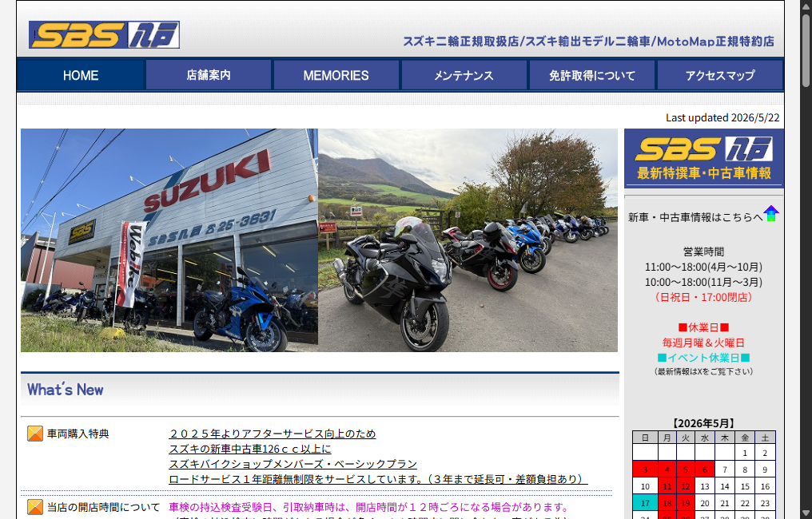
Task: Click the 土 weekday header in calendar
Action: click(765, 438)
